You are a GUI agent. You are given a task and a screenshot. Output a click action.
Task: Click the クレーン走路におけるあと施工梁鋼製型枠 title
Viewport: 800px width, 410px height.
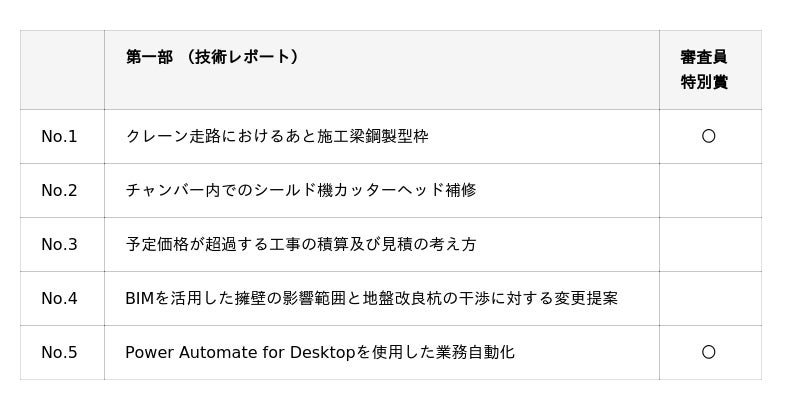click(x=276, y=136)
